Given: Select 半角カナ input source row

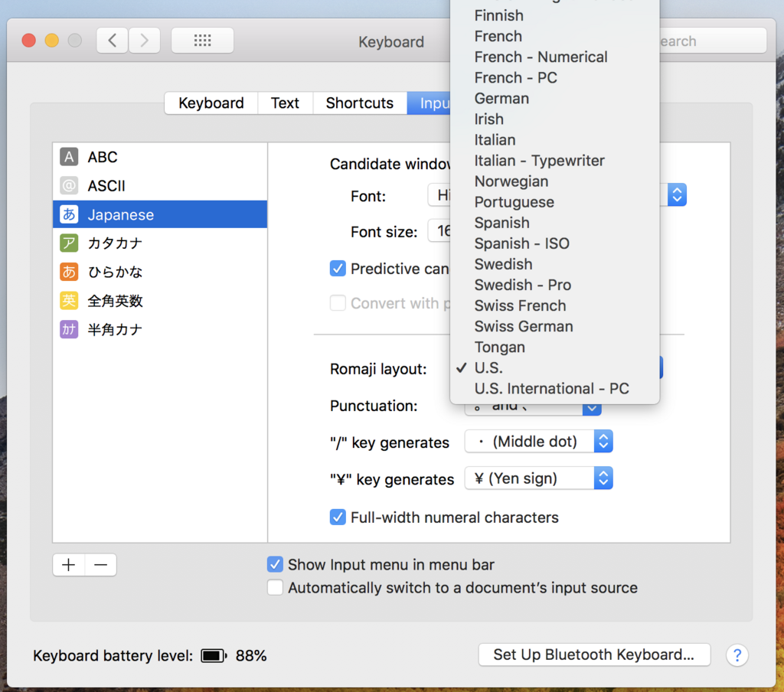Looking at the screenshot, I should [160, 329].
